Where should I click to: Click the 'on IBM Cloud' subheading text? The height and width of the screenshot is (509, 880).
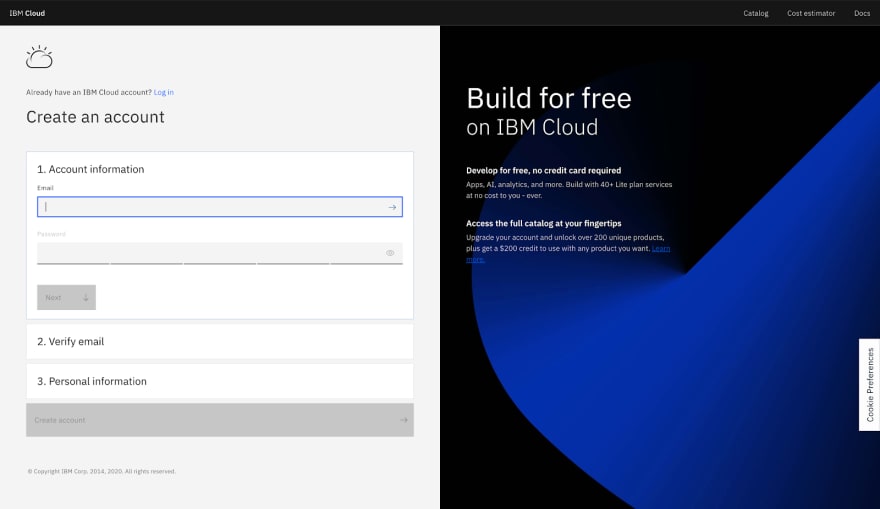point(532,127)
